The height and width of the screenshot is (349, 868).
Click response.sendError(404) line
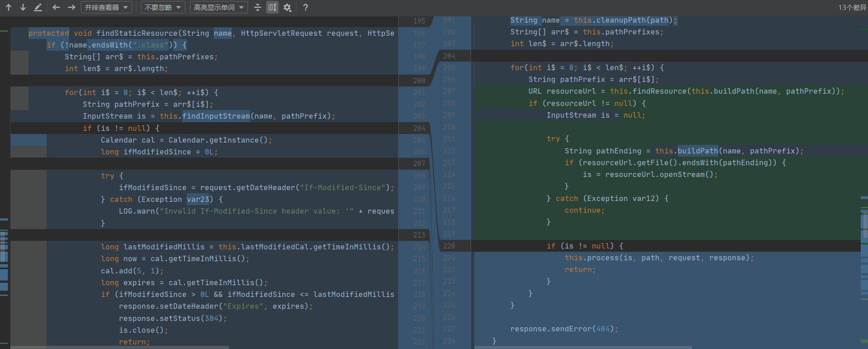564,329
